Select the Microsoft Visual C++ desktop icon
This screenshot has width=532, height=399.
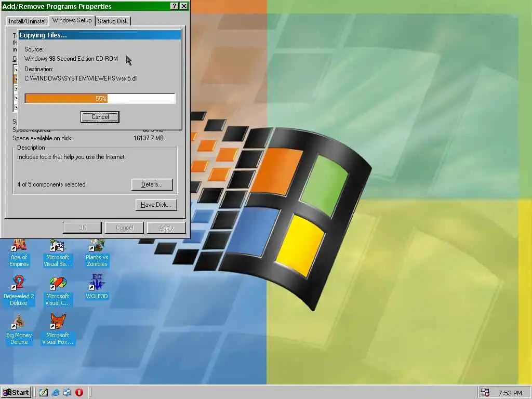[x=58, y=291]
